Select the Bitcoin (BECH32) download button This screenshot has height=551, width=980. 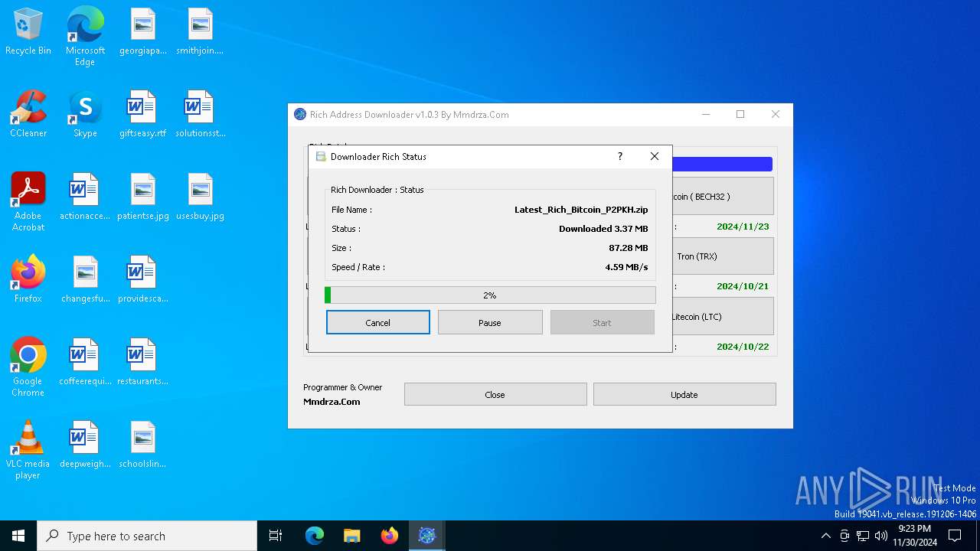(723, 197)
